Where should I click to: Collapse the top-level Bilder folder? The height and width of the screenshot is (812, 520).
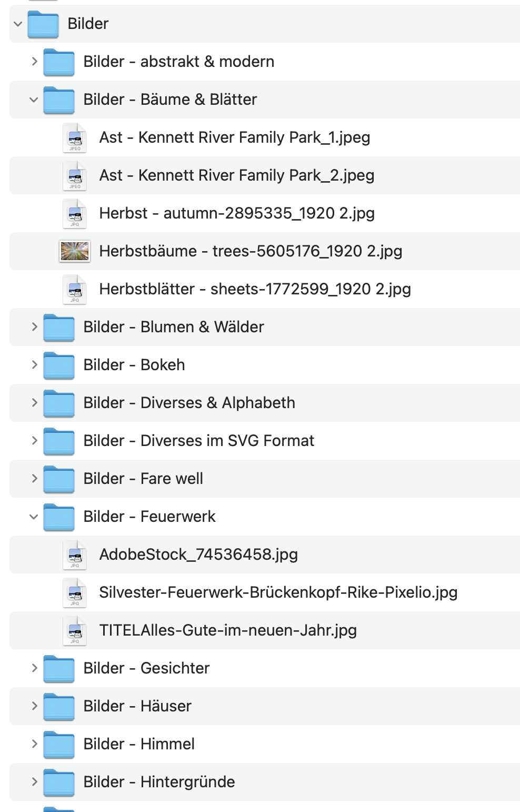coord(18,24)
